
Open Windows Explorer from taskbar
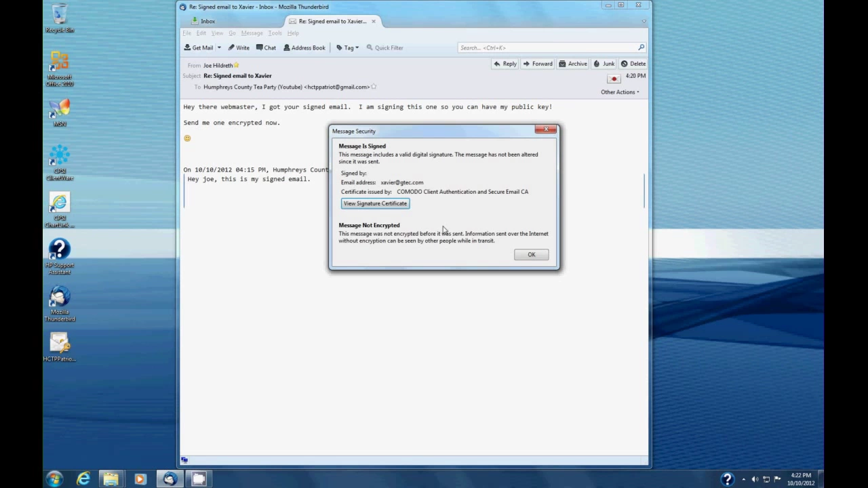[111, 479]
